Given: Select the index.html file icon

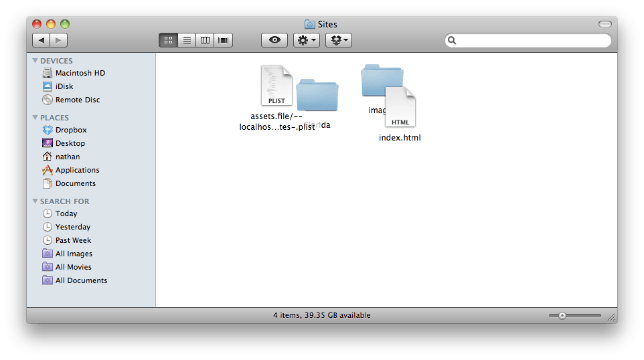Looking at the screenshot, I should [400, 106].
